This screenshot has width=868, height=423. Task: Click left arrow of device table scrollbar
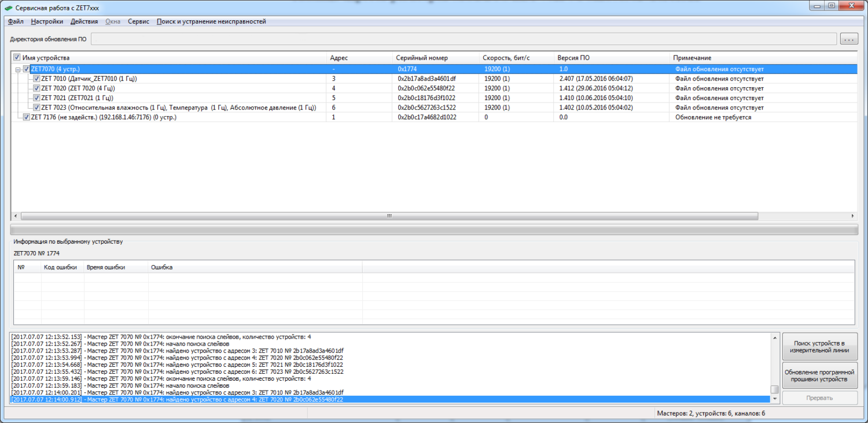click(16, 216)
